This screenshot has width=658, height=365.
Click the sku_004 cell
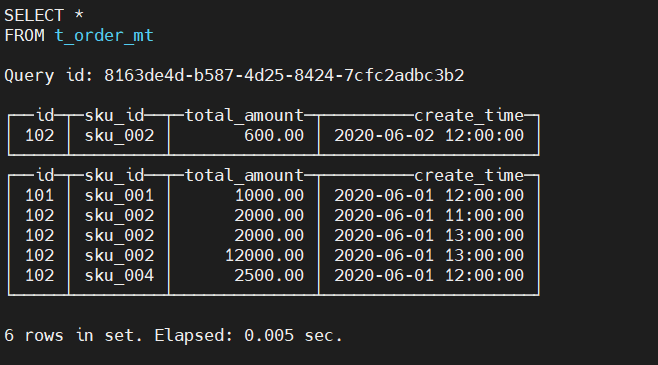pos(119,276)
